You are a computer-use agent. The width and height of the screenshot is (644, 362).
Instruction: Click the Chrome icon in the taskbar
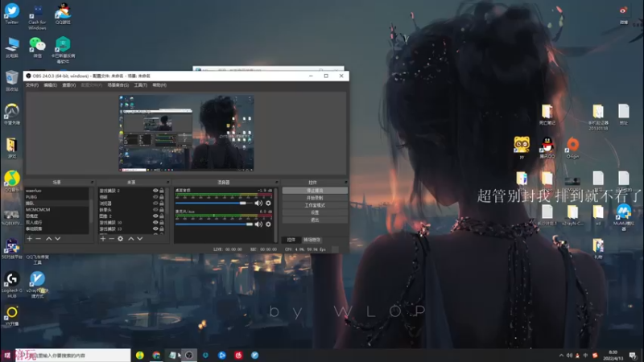tap(156, 356)
